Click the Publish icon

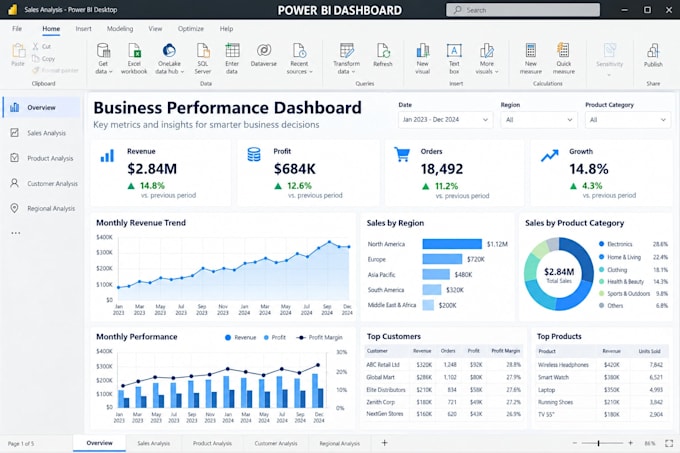tap(653, 50)
